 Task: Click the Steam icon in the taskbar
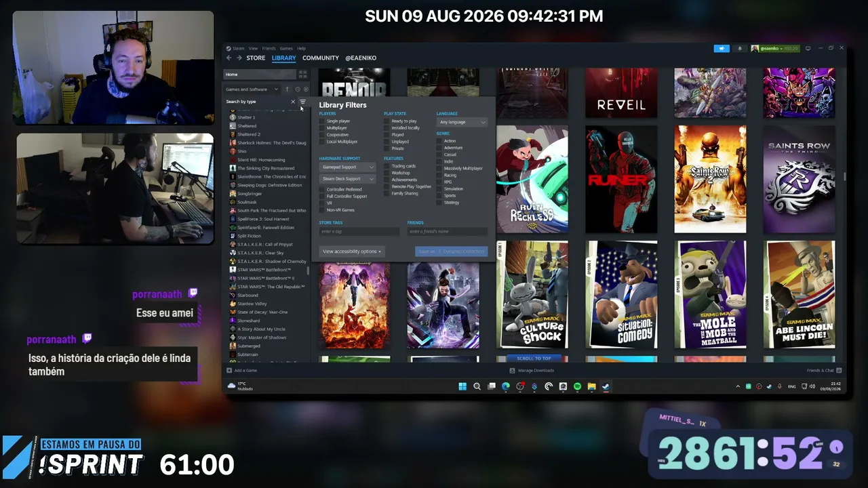click(x=606, y=386)
